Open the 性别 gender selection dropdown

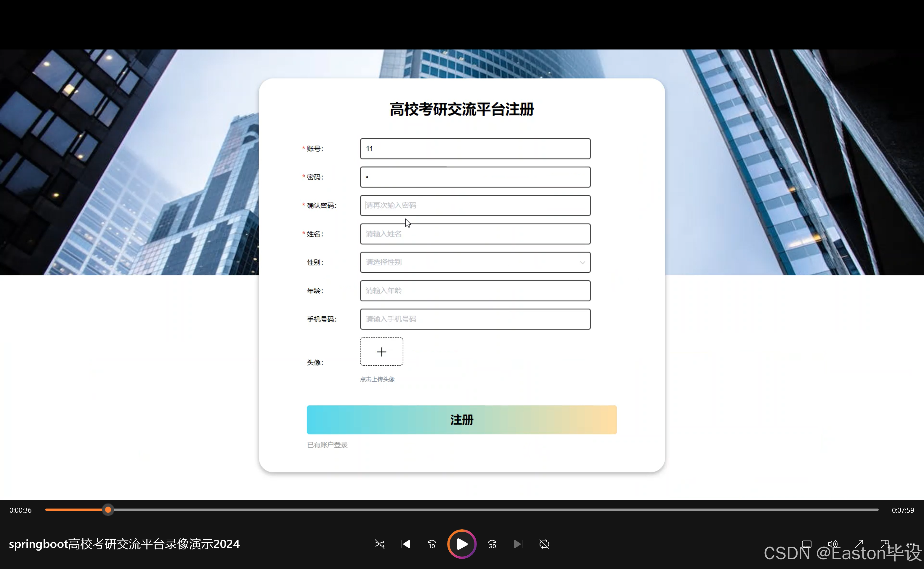pyautogui.click(x=475, y=262)
